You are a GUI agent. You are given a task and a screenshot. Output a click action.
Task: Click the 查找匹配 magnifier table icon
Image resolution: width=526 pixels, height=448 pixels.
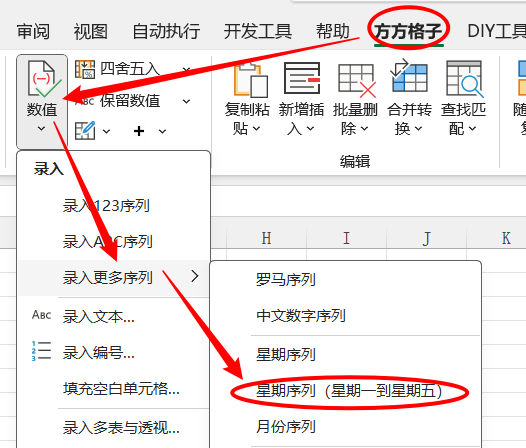click(x=465, y=79)
